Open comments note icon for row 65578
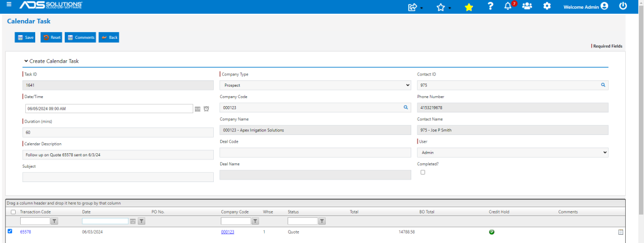The width and height of the screenshot is (644, 243). [x=621, y=232]
